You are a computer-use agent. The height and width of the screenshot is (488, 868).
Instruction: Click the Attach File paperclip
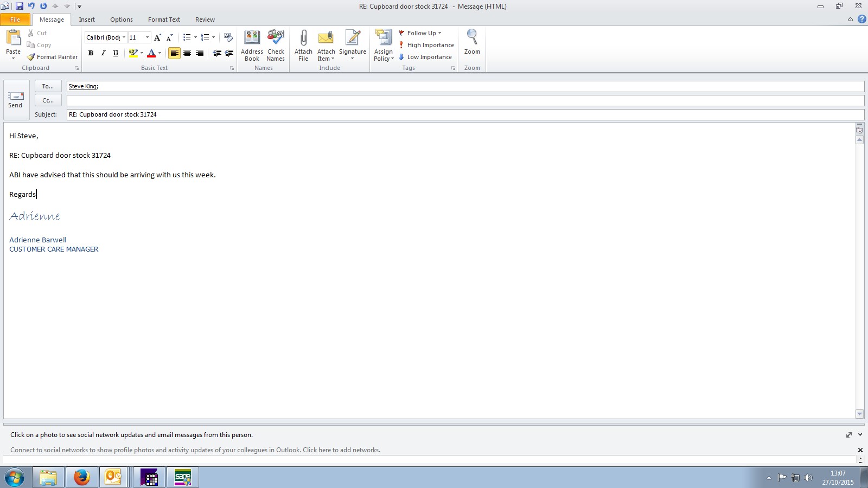pos(303,46)
